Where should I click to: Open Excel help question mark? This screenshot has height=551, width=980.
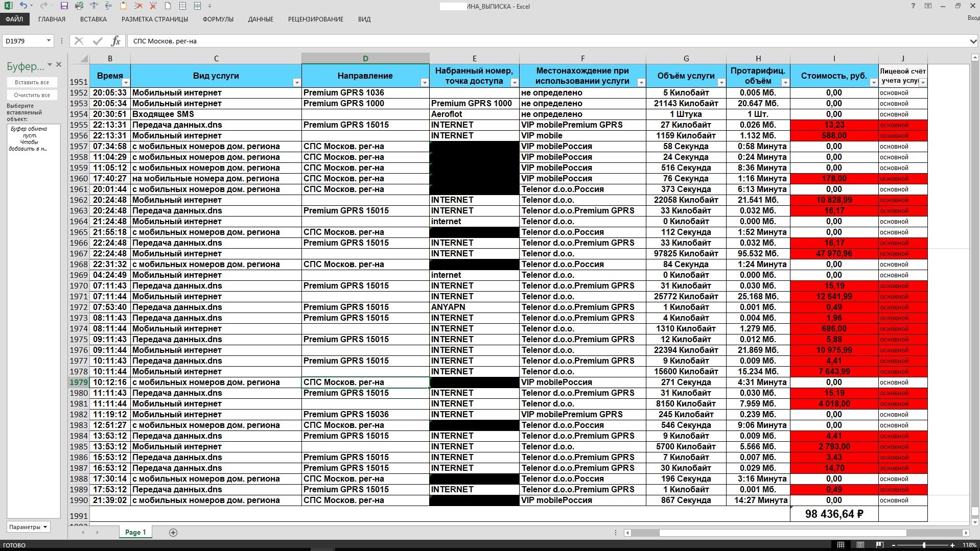click(913, 6)
